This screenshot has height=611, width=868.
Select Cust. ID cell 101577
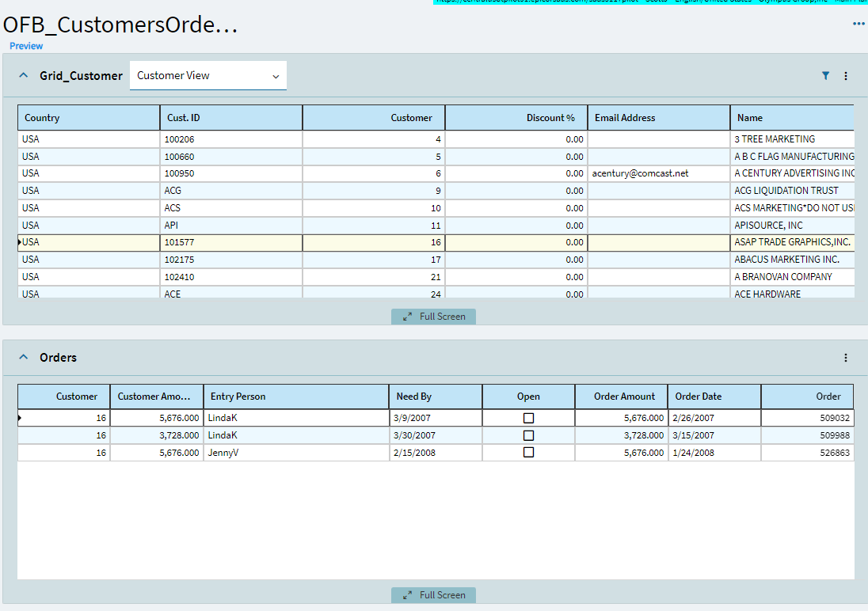[231, 242]
